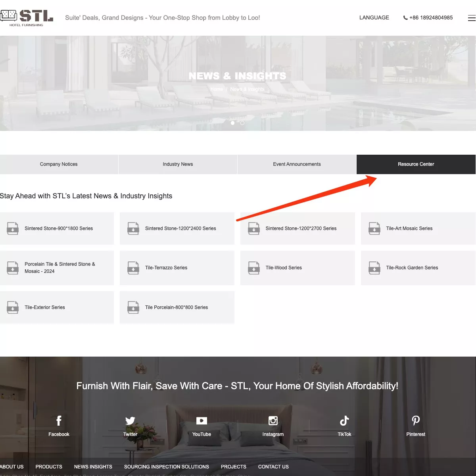Download icon for Tile Porcelain-800*800 Series

pos(133,307)
